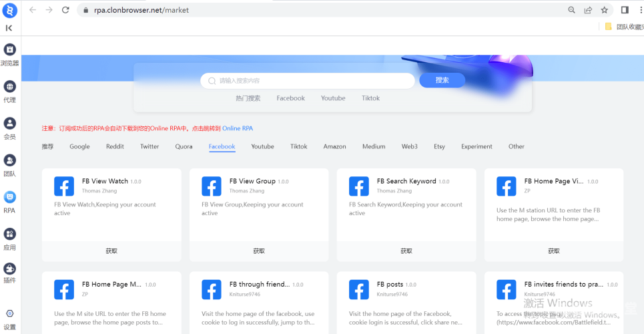Open the FB Search Keyword card title
644x334 pixels.
(x=406, y=181)
